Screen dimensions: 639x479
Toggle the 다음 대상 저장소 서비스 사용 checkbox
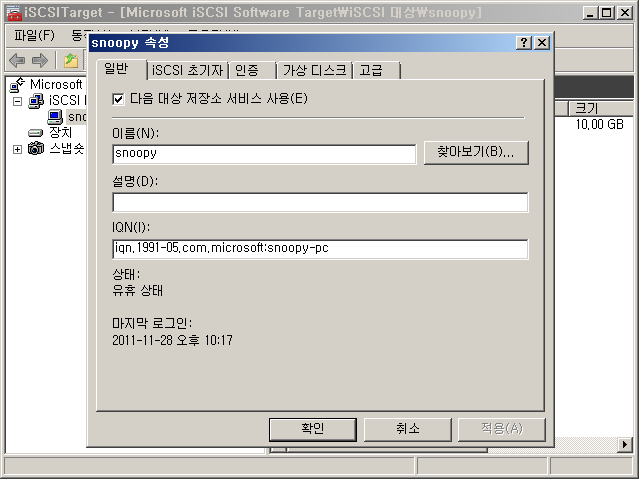point(118,99)
